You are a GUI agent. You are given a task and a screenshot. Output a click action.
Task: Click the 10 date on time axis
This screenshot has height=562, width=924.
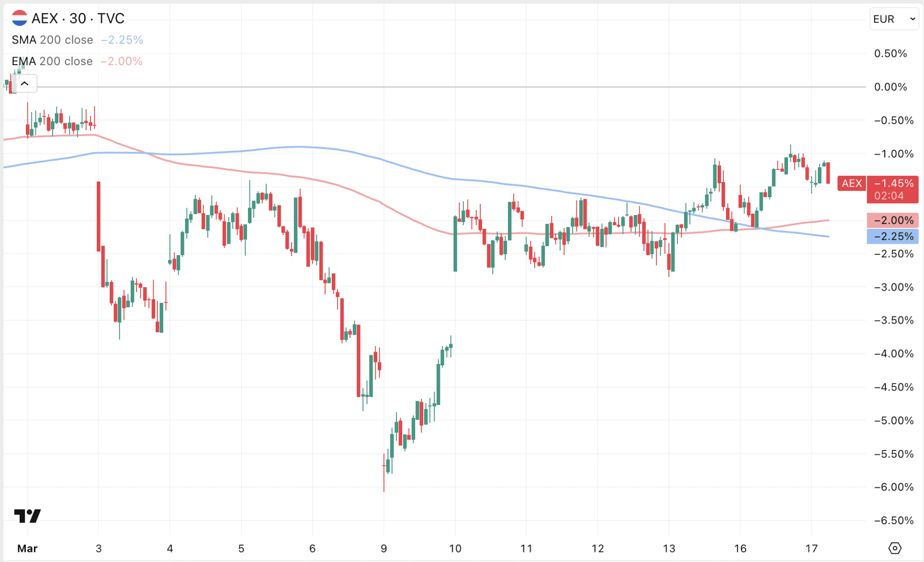[455, 548]
